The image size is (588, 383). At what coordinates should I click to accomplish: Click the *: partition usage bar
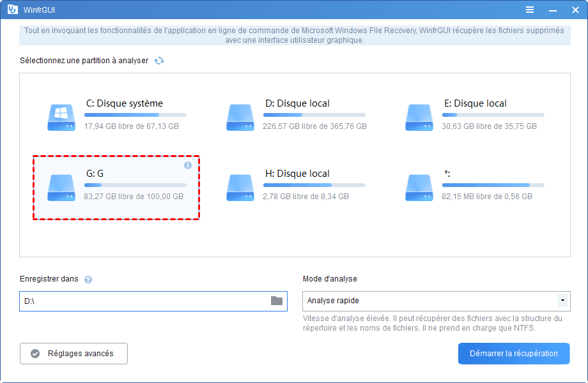pyautogui.click(x=493, y=185)
